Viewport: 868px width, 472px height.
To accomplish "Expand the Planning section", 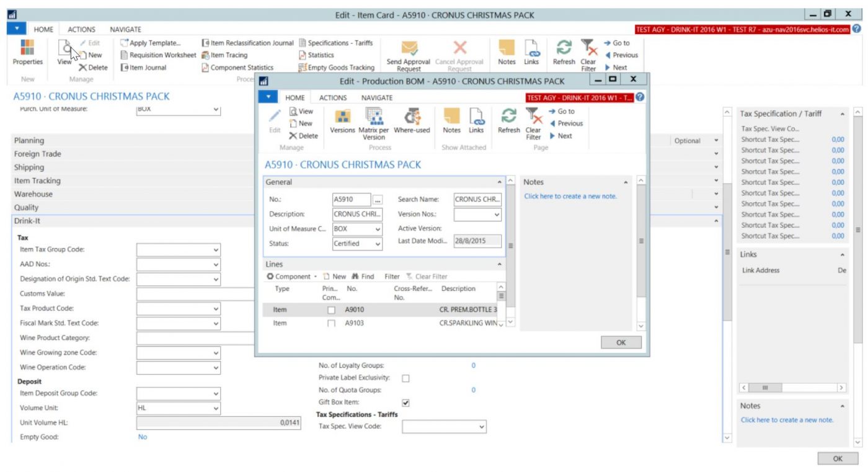I will (x=29, y=141).
